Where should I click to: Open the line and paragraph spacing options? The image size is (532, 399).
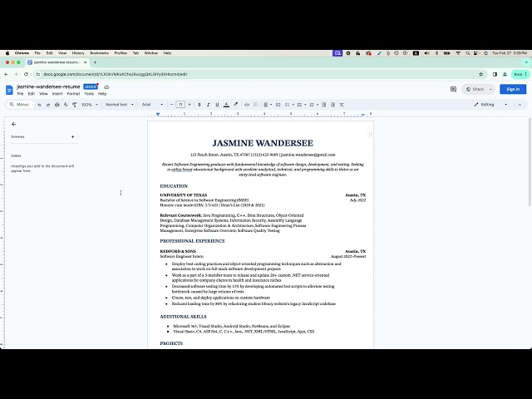click(x=278, y=105)
